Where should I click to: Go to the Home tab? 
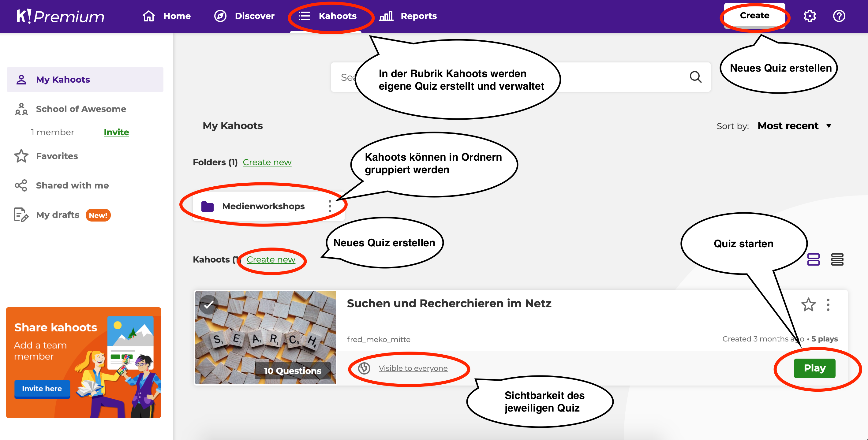pyautogui.click(x=166, y=16)
